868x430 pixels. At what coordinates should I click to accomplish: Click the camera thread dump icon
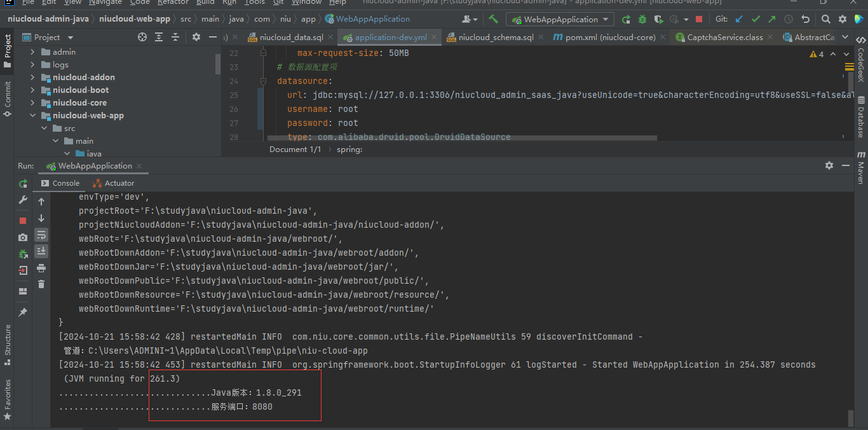pyautogui.click(x=23, y=237)
